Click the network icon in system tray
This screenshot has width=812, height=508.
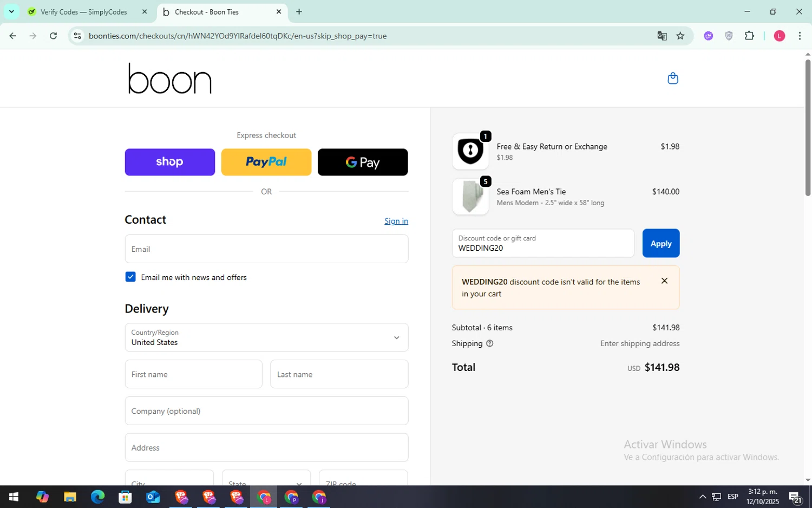click(716, 497)
